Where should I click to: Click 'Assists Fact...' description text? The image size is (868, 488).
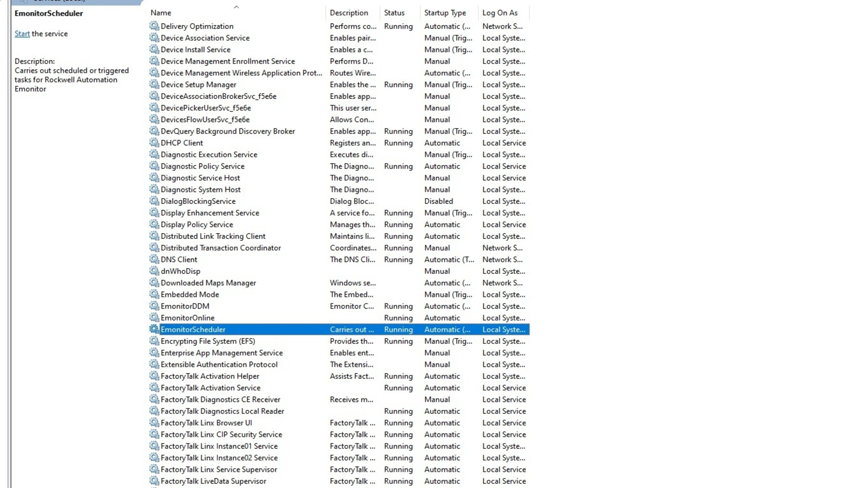(x=352, y=376)
